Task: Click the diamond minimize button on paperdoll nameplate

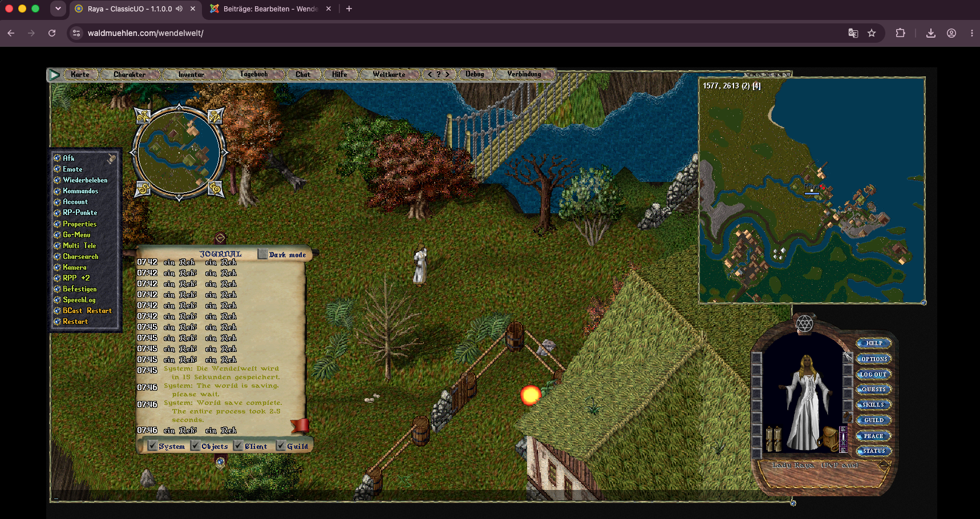Action: (884, 465)
